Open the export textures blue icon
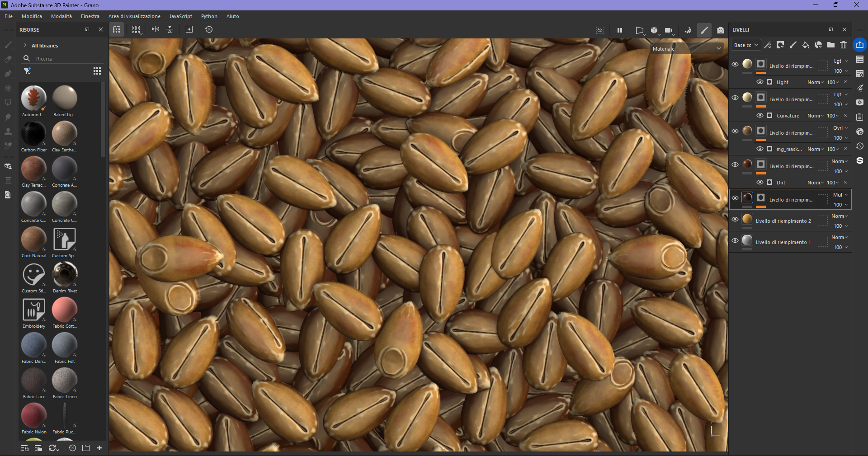 click(x=859, y=45)
